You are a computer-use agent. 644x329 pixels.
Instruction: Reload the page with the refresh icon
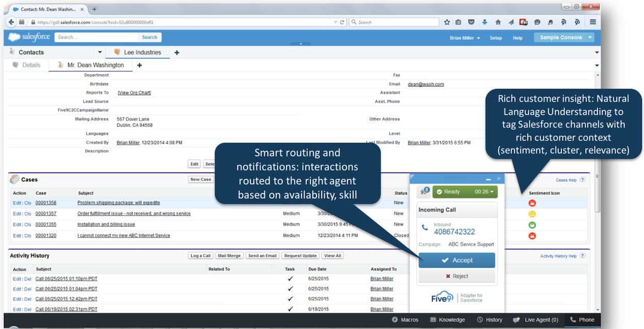[342, 22]
